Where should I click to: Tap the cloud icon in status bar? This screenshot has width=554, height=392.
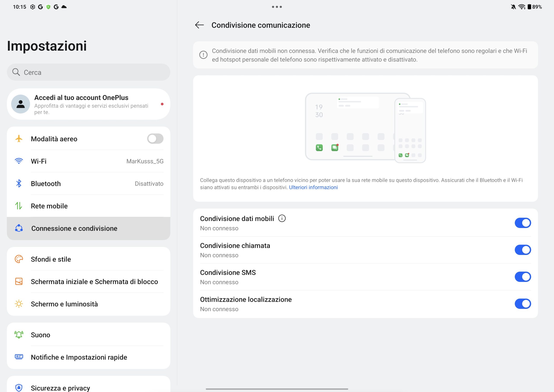pyautogui.click(x=64, y=7)
